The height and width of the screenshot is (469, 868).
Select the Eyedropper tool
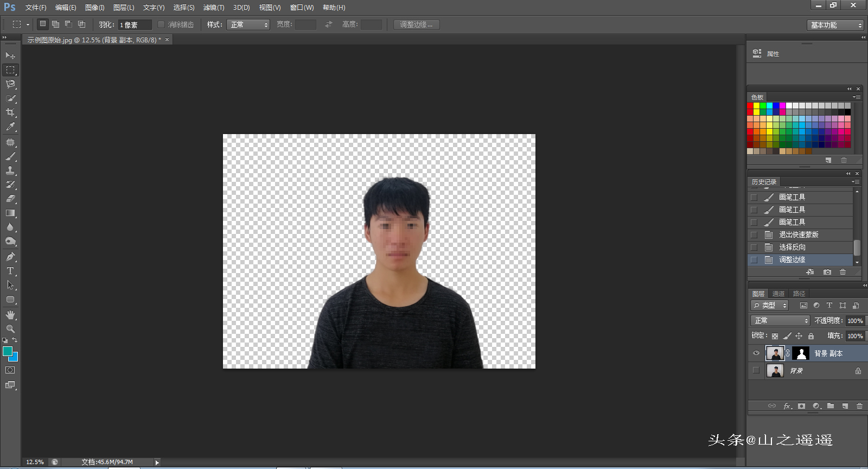10,127
